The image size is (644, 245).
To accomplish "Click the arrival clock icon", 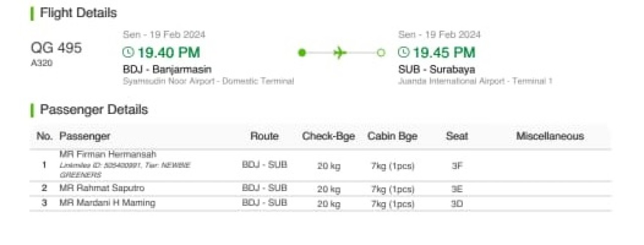I will pyautogui.click(x=404, y=52).
